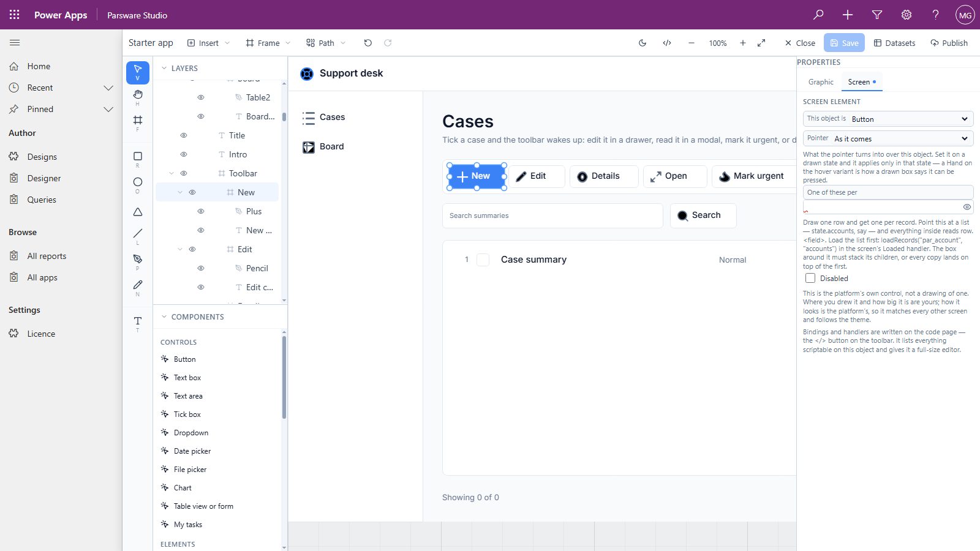This screenshot has height=551, width=980.
Task: Open Queries in the left navigation
Action: [42, 200]
